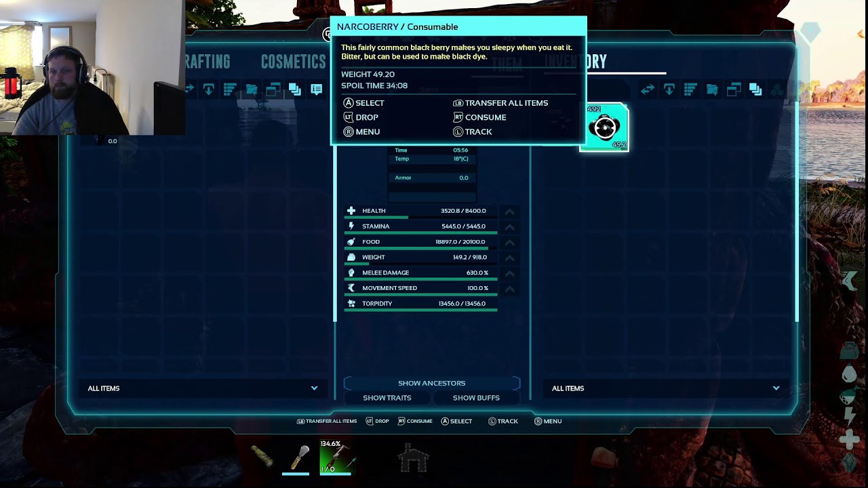Click Menu option in Narcoberry tooltip
This screenshot has width=868, height=488.
point(361,132)
